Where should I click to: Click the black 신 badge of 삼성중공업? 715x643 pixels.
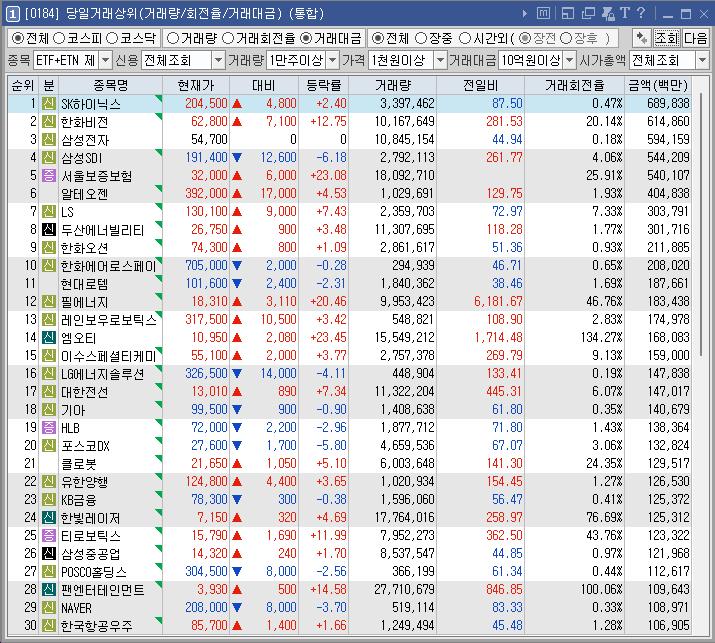[49, 553]
